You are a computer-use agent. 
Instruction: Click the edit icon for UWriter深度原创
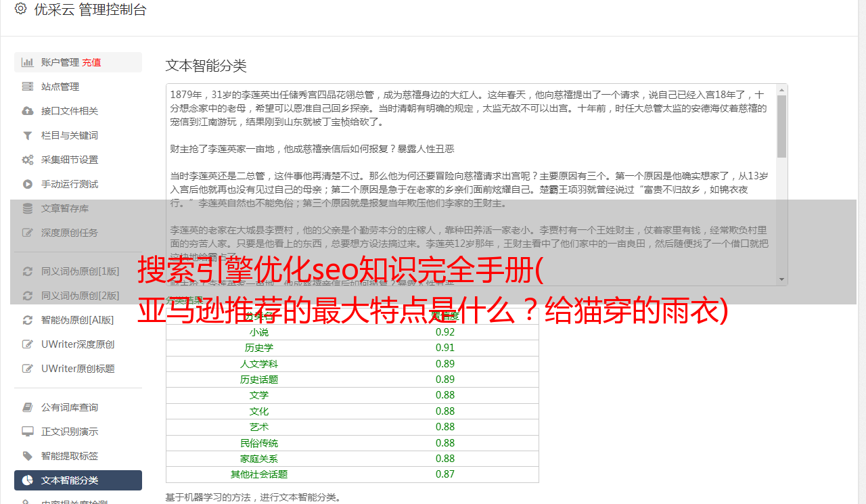point(27,344)
